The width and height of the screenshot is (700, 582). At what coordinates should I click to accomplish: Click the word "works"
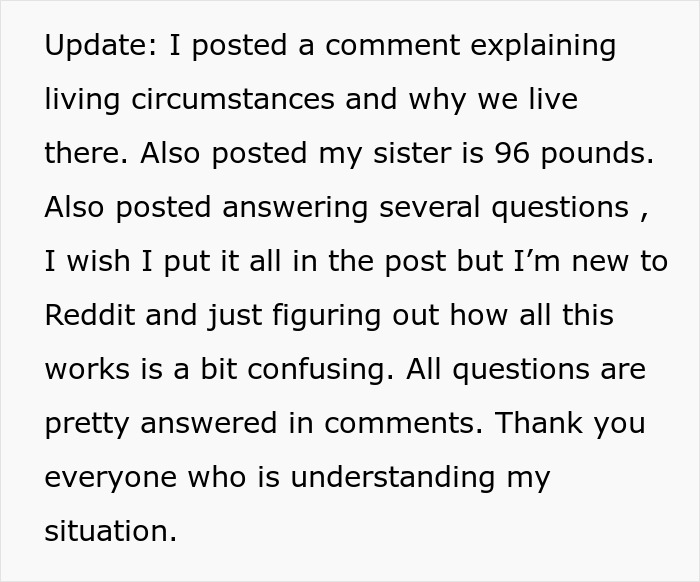pyautogui.click(x=86, y=369)
